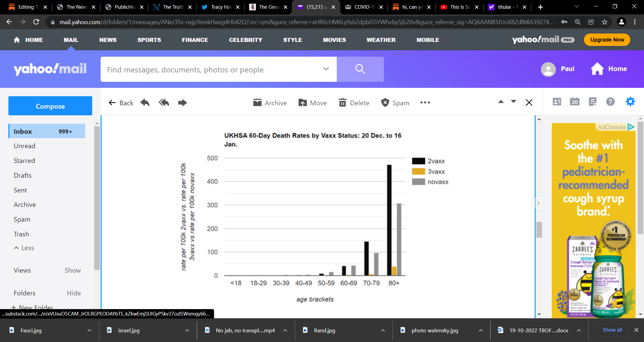Delete the open email
644x342 pixels.
coord(354,103)
